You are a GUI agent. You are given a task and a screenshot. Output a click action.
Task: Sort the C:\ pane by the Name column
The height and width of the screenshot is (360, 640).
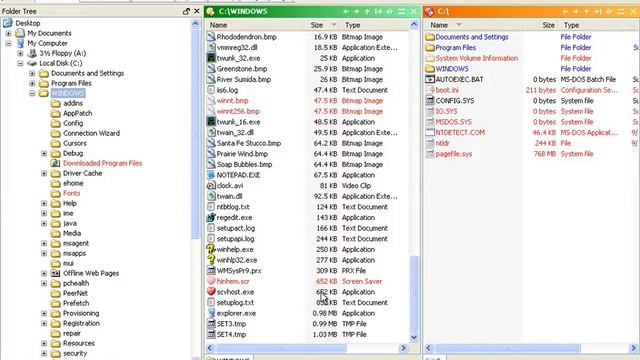pos(474,25)
